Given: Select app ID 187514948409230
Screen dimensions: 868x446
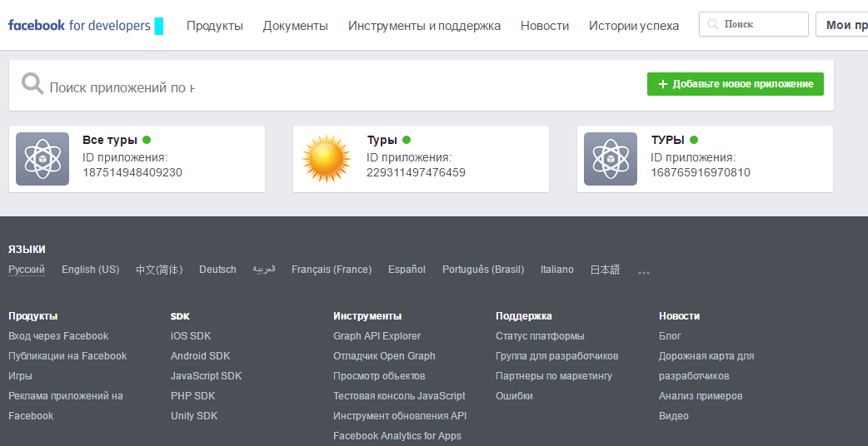Looking at the screenshot, I should click(x=132, y=172).
